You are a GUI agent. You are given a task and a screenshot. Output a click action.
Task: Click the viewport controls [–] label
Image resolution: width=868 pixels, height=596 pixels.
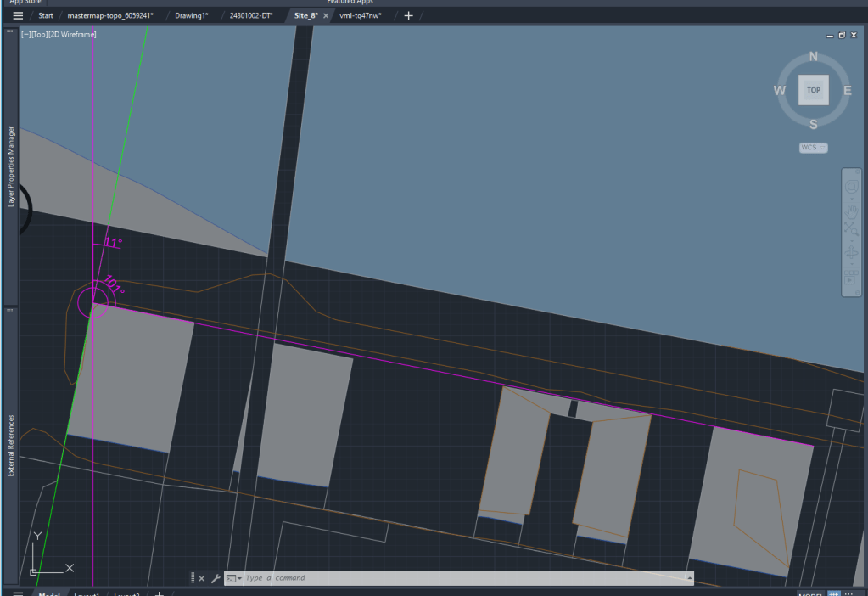(26, 35)
